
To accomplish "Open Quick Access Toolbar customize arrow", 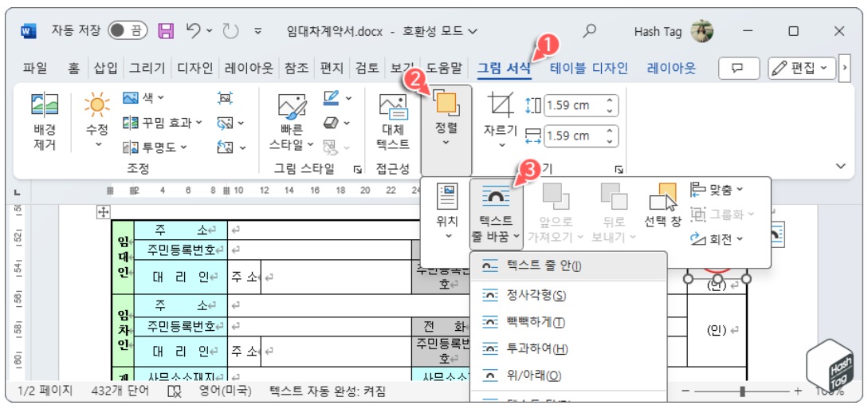I will click(257, 31).
